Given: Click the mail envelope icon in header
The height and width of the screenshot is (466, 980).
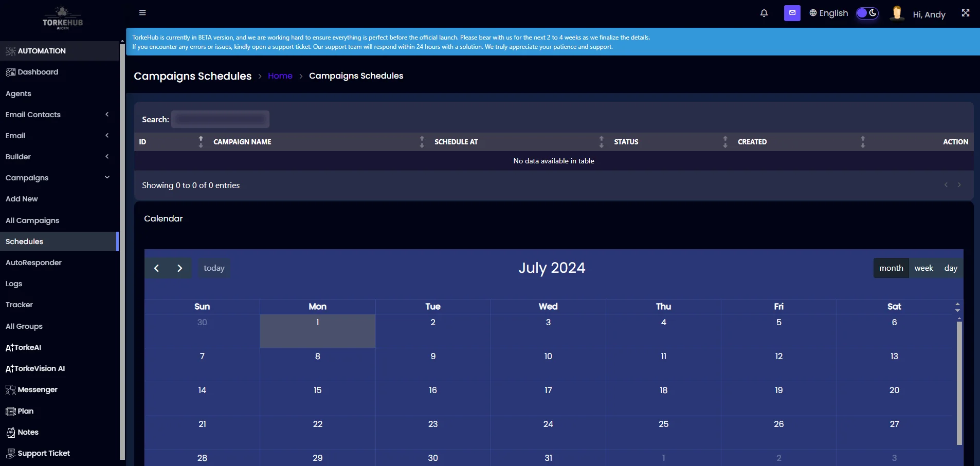Looking at the screenshot, I should pos(792,13).
